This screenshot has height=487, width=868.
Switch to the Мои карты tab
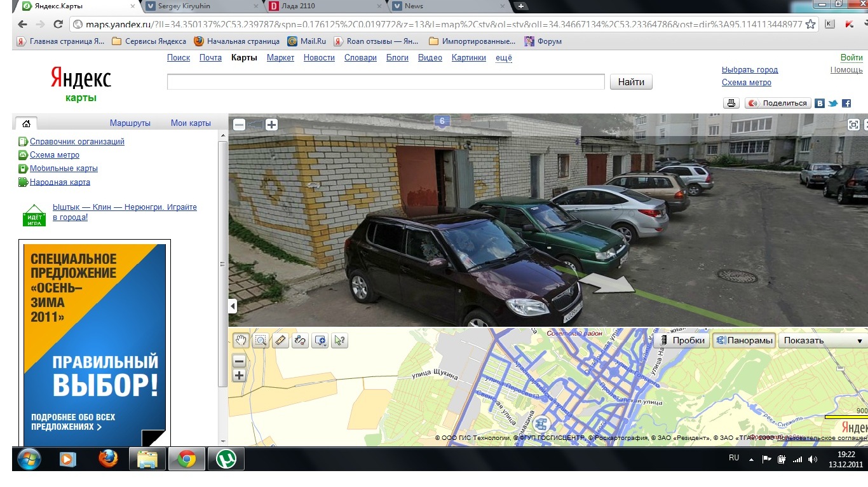[x=191, y=123]
